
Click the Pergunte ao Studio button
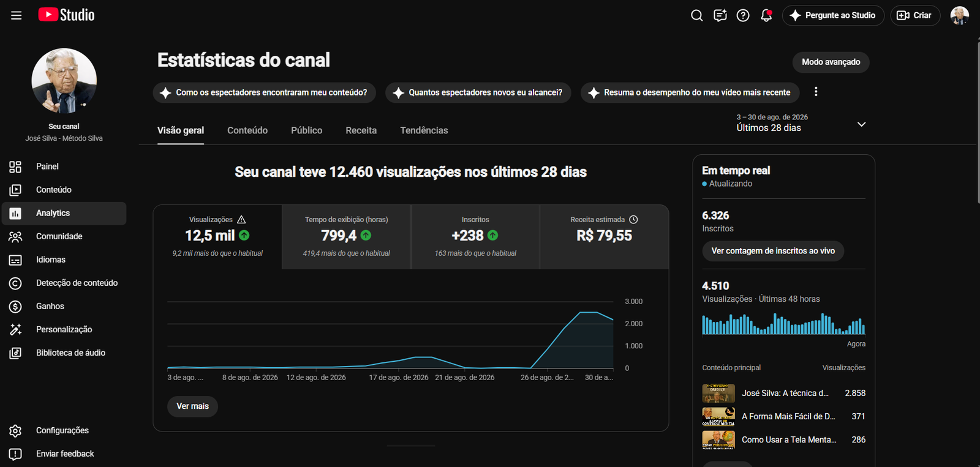tap(833, 15)
